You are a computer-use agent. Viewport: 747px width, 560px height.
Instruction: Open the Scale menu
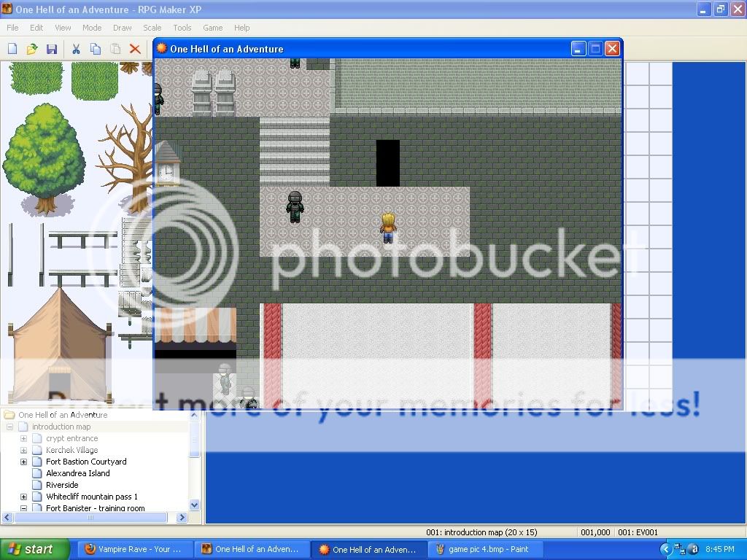[x=152, y=28]
